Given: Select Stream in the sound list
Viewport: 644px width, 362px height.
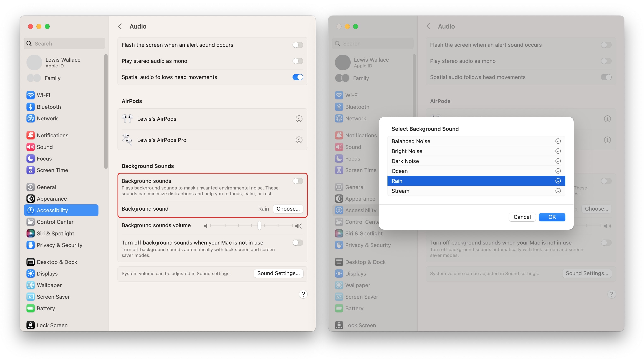Looking at the screenshot, I should coord(401,191).
